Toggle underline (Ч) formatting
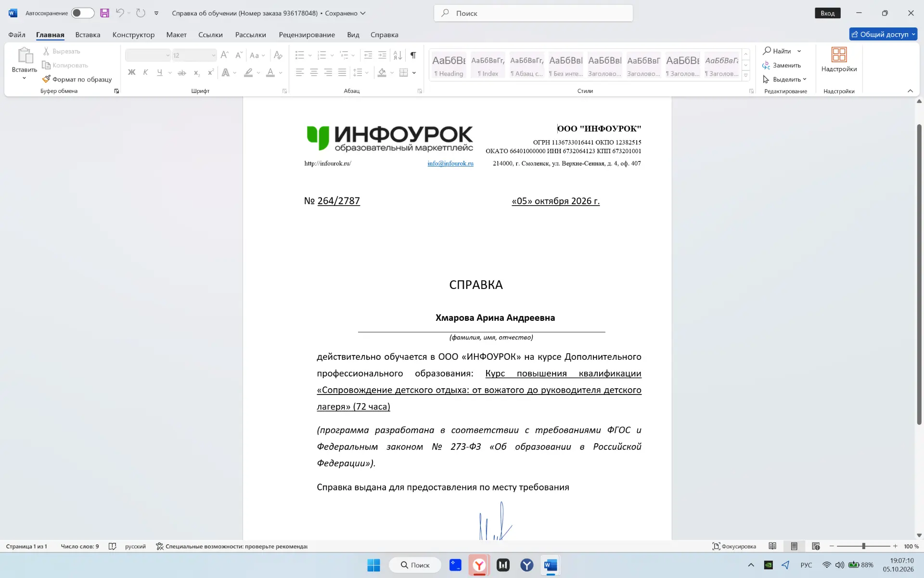The height and width of the screenshot is (578, 924). (x=160, y=73)
